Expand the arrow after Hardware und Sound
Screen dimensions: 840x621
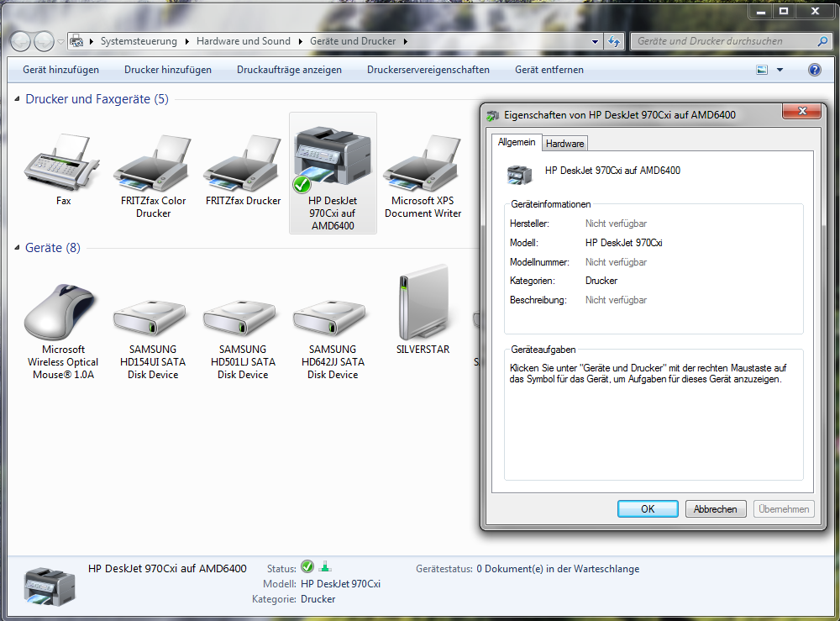tap(300, 41)
